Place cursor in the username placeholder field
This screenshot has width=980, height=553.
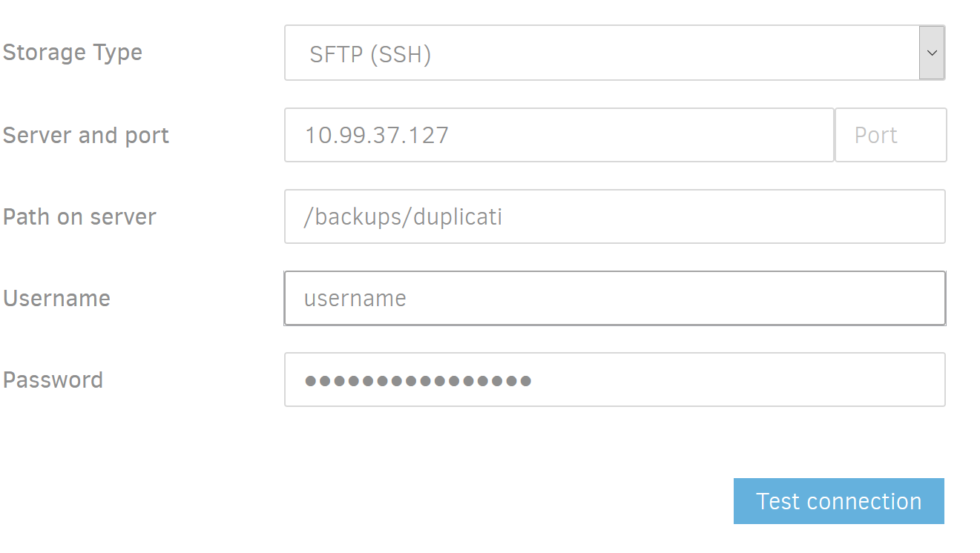coord(614,298)
